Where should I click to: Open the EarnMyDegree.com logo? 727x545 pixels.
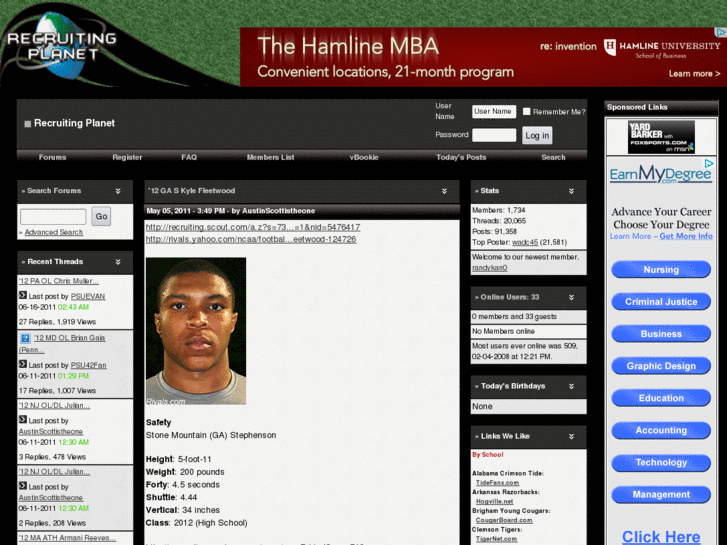coord(660,174)
